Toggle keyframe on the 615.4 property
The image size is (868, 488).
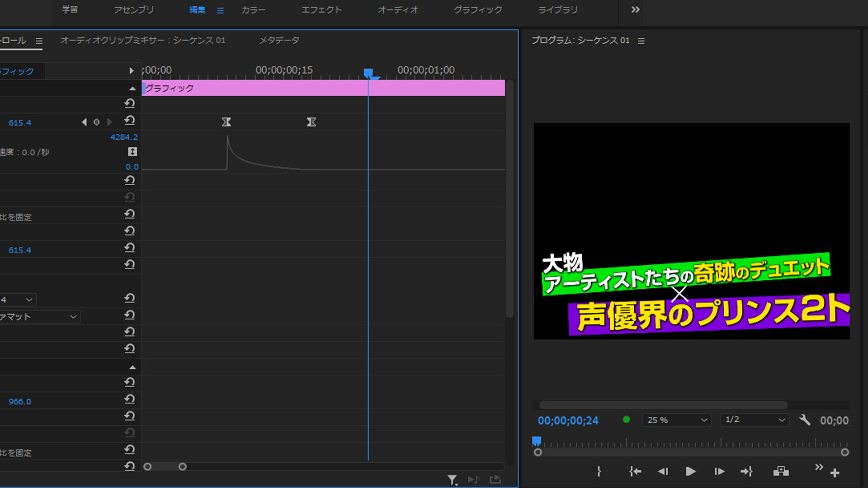tap(96, 122)
